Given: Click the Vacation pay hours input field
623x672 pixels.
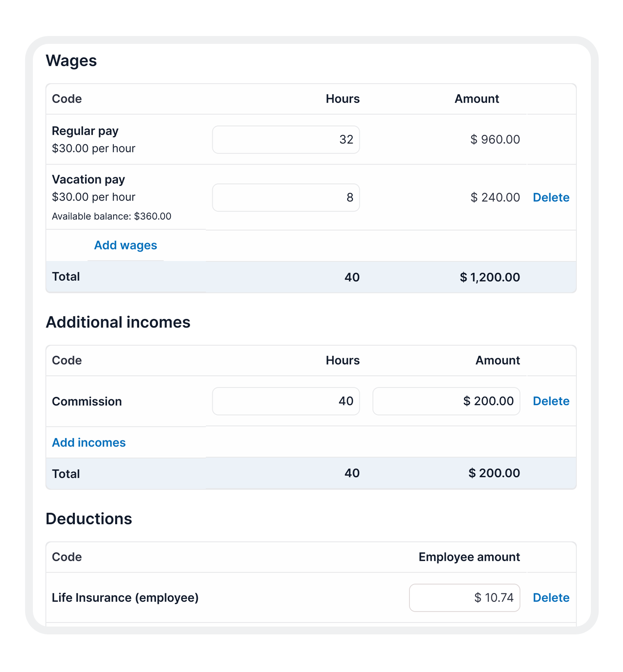Looking at the screenshot, I should click(x=286, y=197).
